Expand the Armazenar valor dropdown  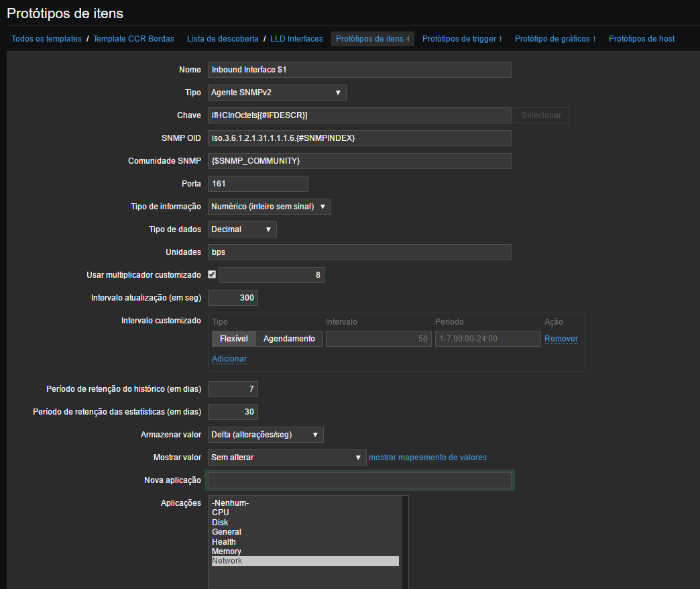[266, 435]
